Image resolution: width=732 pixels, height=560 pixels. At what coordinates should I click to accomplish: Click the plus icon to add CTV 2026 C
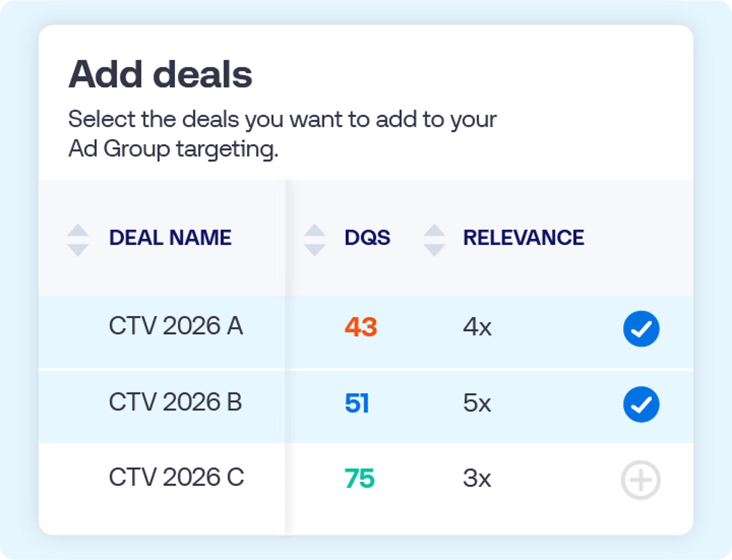[x=641, y=479]
